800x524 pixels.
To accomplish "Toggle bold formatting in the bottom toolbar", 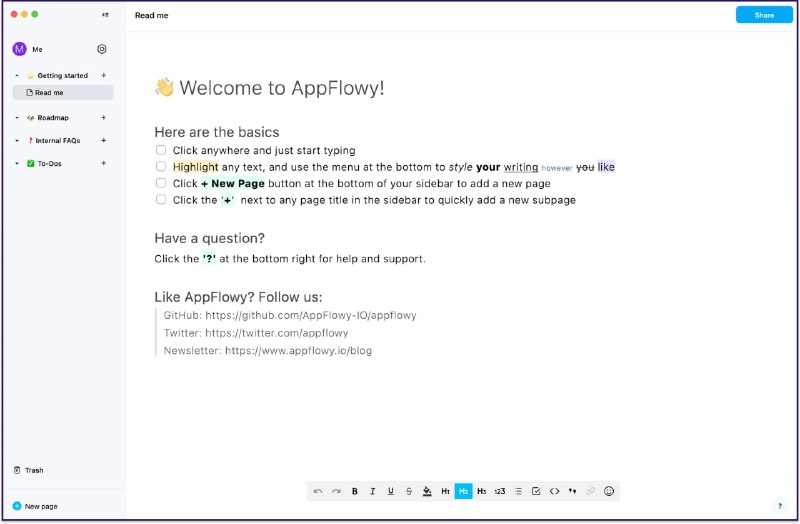I will (x=355, y=491).
